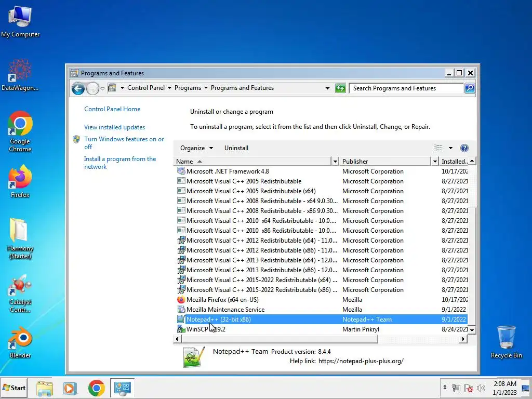Click the Back navigation arrow
Image resolution: width=532 pixels, height=399 pixels.
tap(78, 88)
